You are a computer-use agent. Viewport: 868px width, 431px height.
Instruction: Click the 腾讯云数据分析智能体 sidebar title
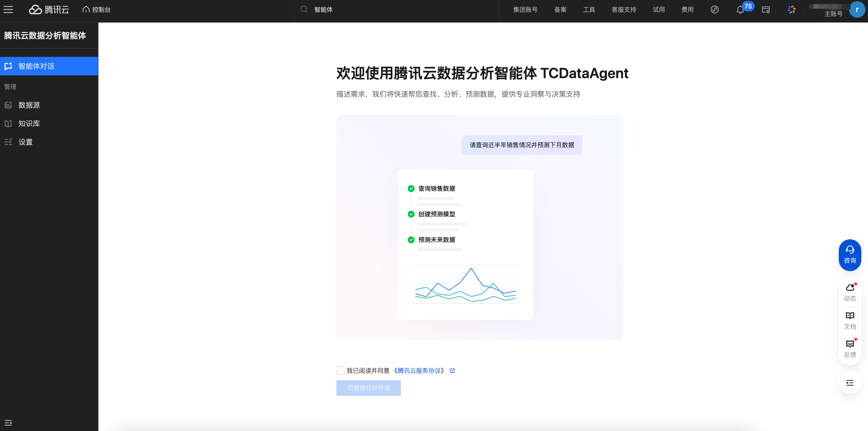[45, 35]
